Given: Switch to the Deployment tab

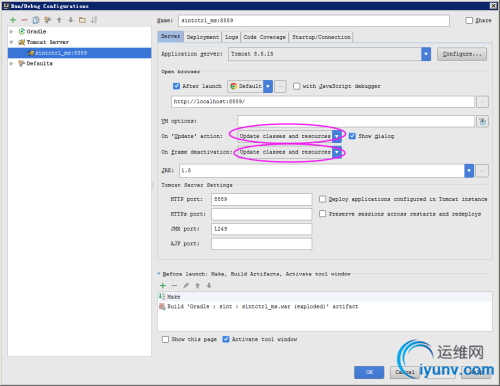Looking at the screenshot, I should 203,37.
